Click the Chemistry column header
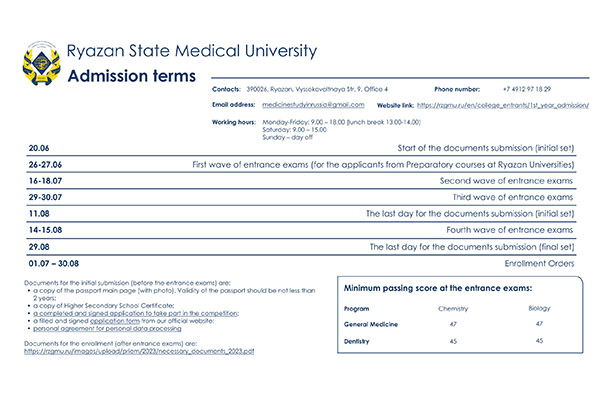The width and height of the screenshot is (600, 400). (x=453, y=308)
